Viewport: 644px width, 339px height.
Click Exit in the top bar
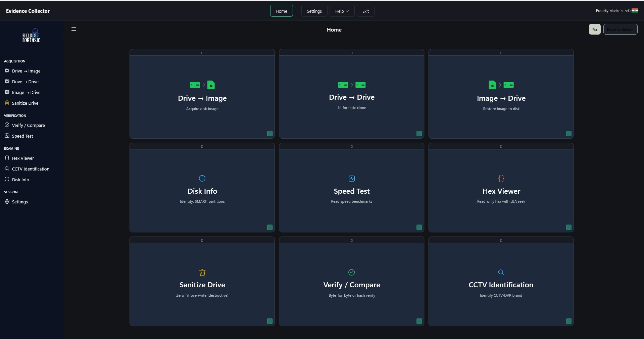pyautogui.click(x=365, y=11)
